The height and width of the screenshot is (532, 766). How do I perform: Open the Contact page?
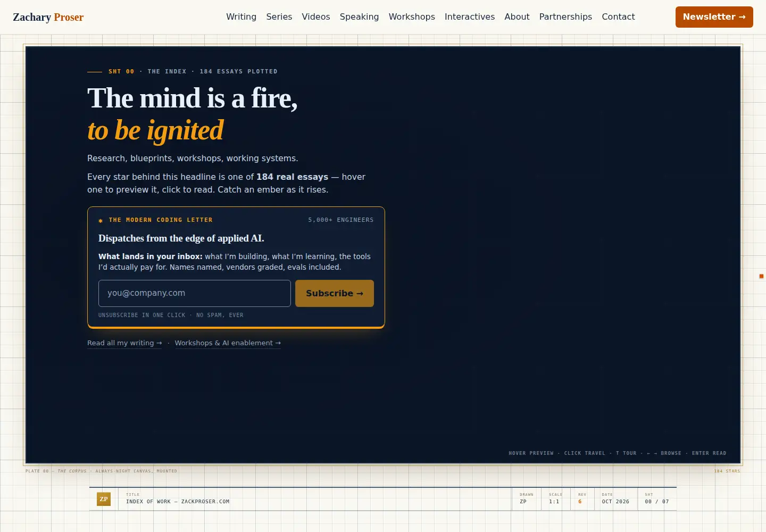618,17
